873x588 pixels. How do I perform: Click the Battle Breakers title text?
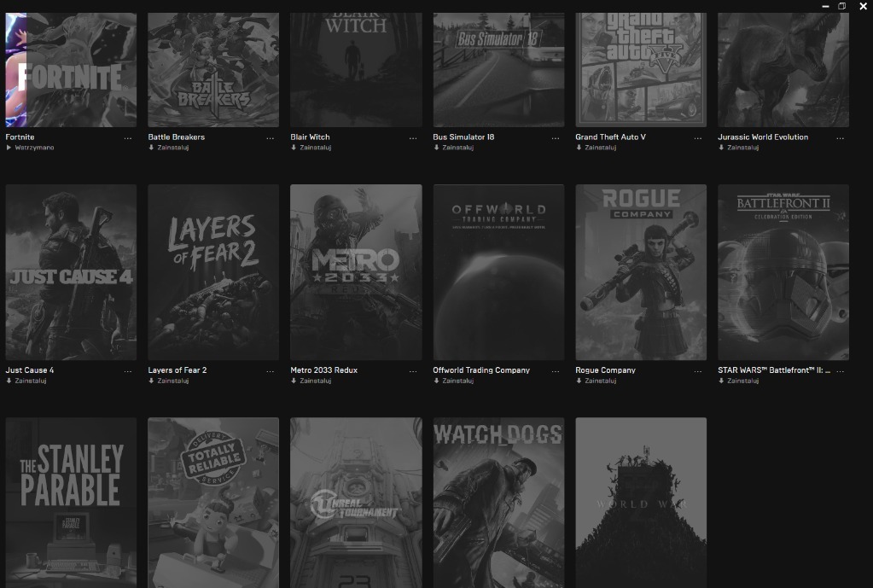click(177, 137)
